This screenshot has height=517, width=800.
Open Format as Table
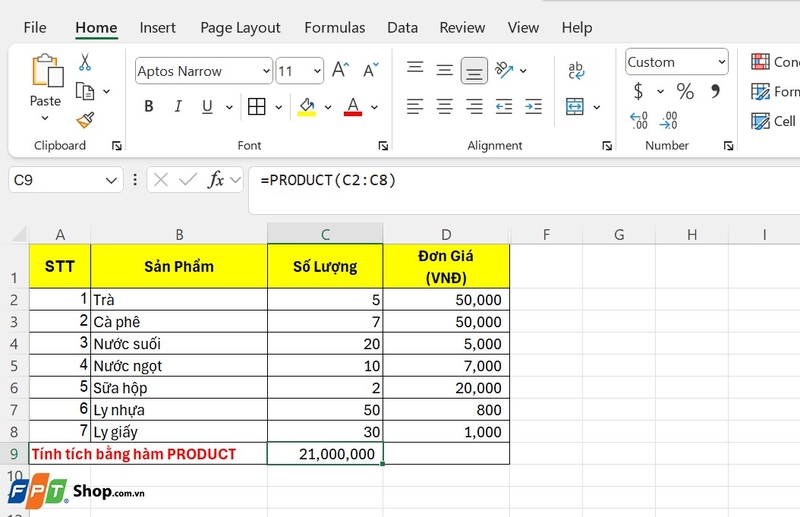(x=775, y=91)
